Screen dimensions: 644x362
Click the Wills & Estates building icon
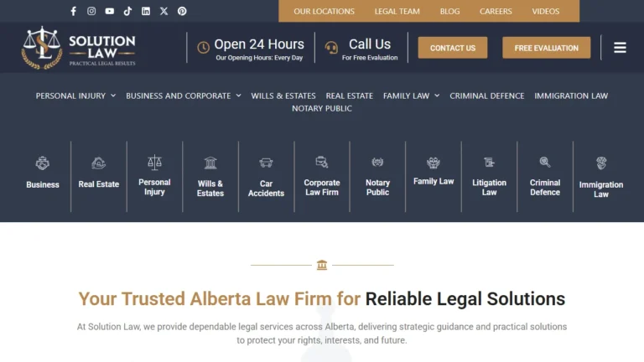click(210, 163)
